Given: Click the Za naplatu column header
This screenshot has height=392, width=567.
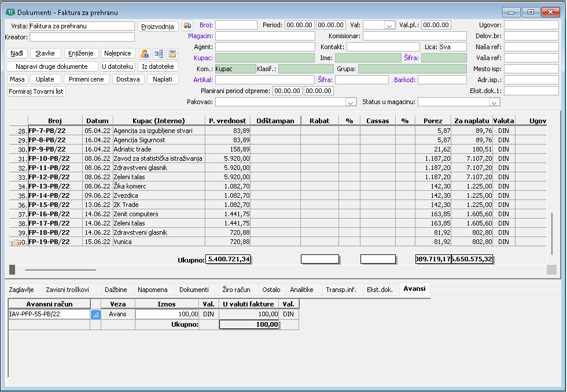Looking at the screenshot, I should click(472, 121).
